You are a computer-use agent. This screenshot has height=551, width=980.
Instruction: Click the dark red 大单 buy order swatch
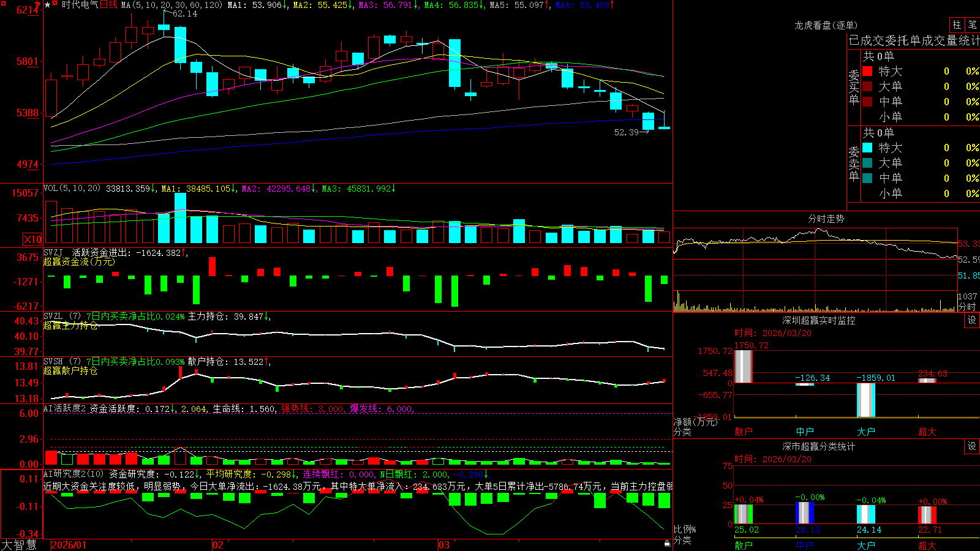(867, 86)
